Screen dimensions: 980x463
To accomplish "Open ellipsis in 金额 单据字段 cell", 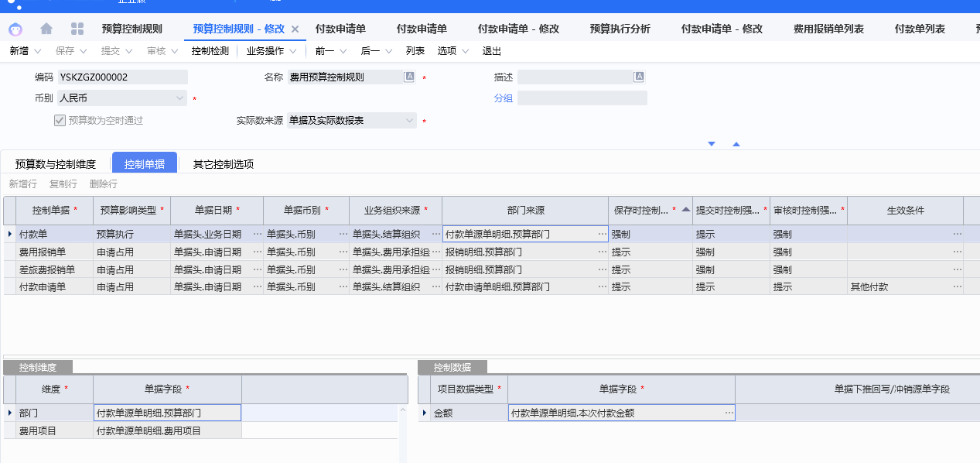I will [729, 413].
